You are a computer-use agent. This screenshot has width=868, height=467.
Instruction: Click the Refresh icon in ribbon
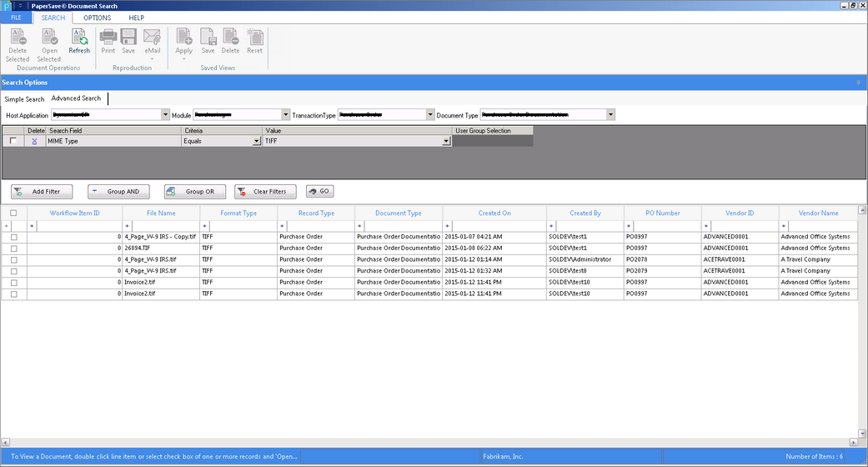point(79,37)
